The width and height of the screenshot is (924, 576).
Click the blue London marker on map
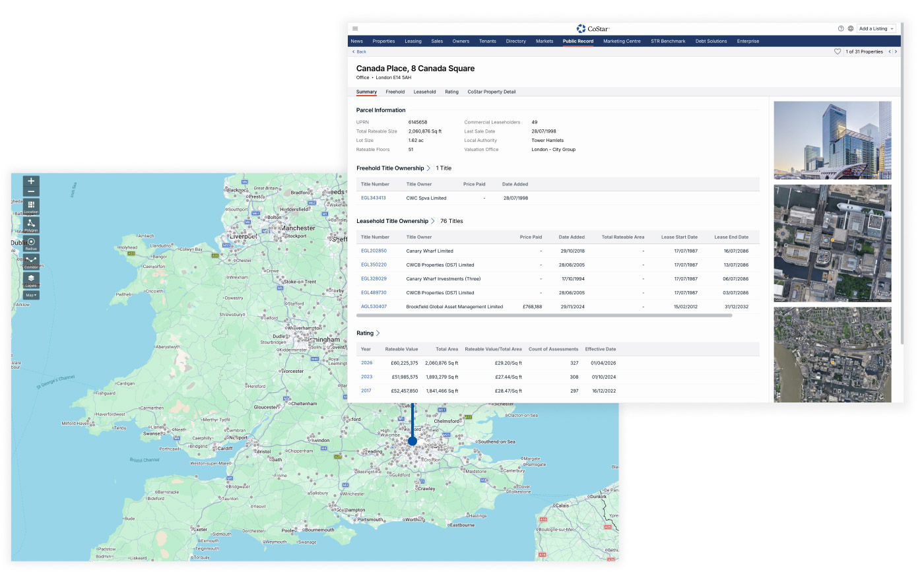coord(412,441)
